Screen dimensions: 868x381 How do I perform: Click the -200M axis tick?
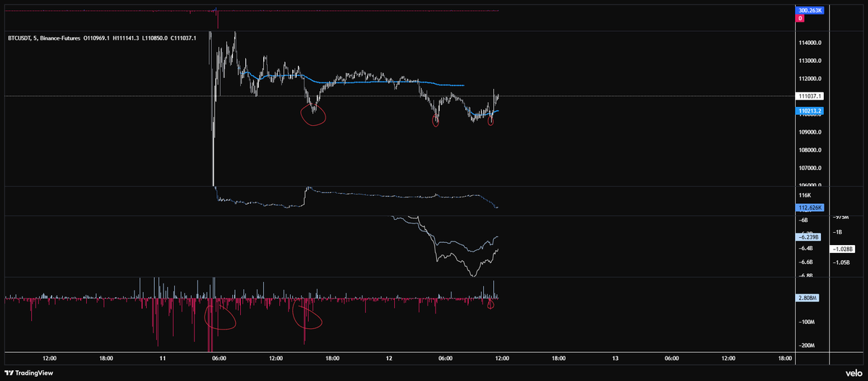point(806,346)
